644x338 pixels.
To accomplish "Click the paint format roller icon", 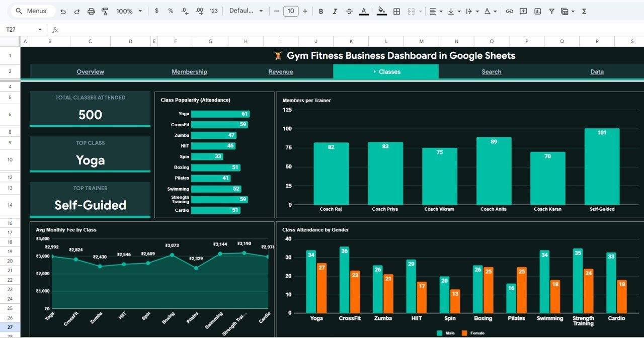I will pyautogui.click(x=105, y=11).
